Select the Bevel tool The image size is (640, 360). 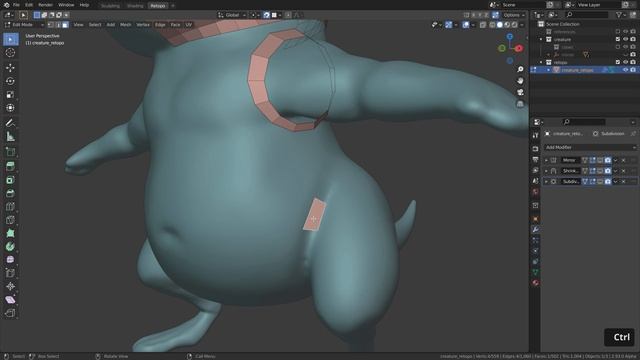pyautogui.click(x=10, y=193)
